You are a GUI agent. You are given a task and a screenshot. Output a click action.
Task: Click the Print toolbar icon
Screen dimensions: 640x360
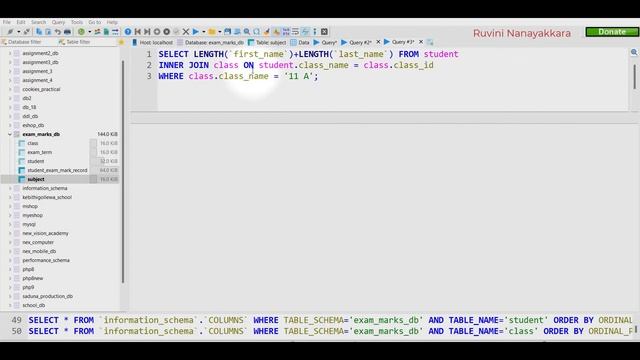[x=67, y=31]
